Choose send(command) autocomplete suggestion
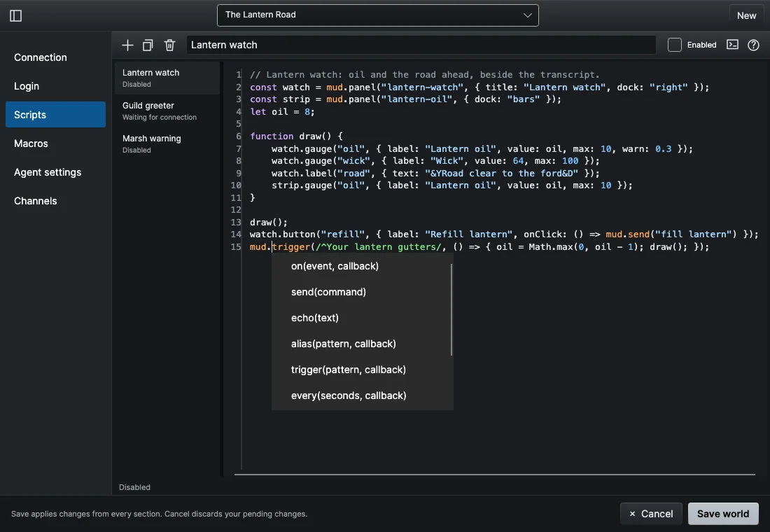The image size is (770, 532). click(x=362, y=292)
